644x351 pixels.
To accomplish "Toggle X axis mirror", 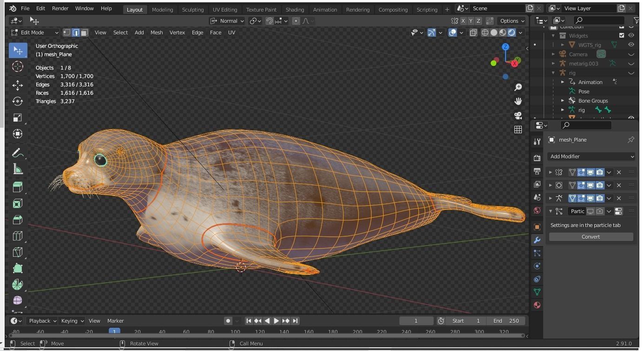I will click(463, 21).
